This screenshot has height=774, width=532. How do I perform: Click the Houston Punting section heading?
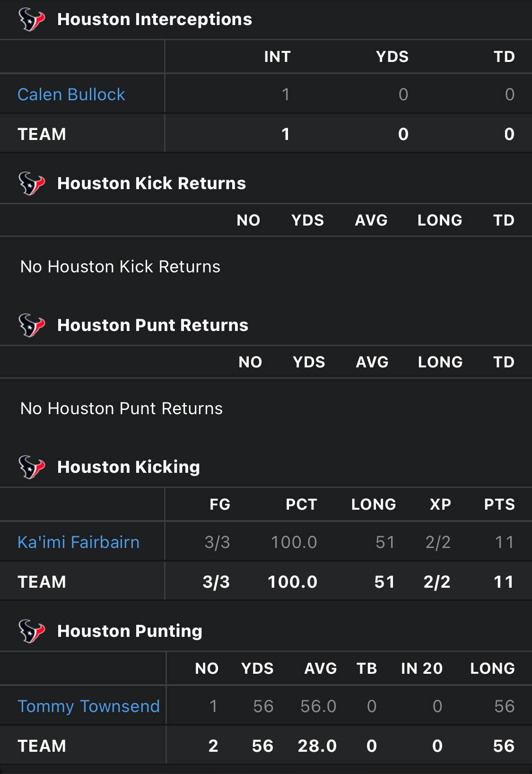130,631
